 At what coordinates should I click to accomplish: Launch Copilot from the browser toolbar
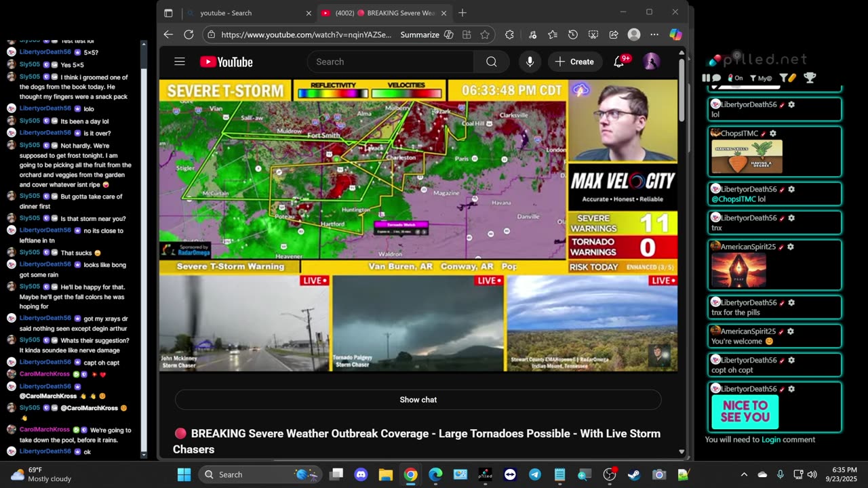[675, 35]
